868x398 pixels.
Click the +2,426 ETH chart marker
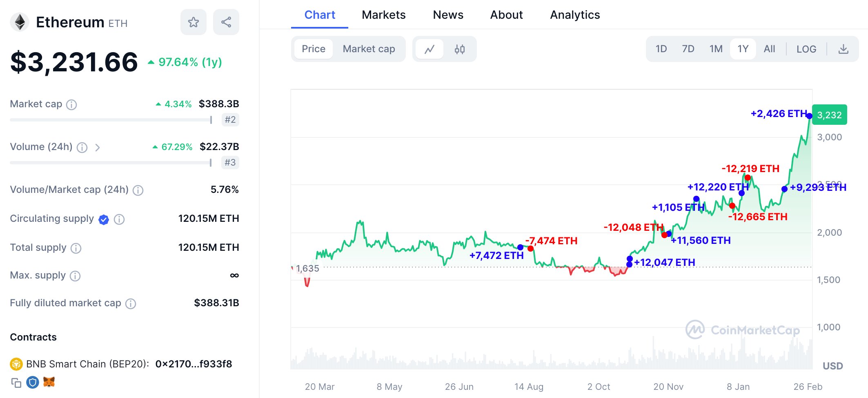click(809, 116)
